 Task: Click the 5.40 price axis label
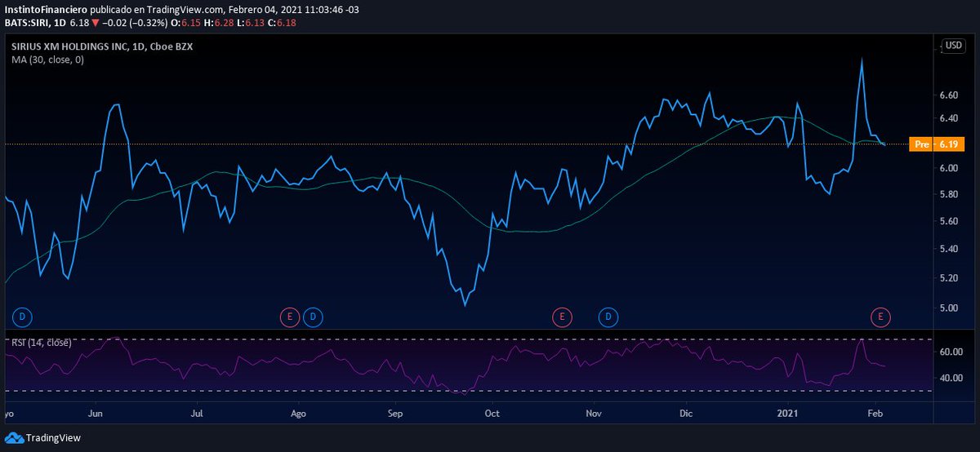[x=948, y=249]
